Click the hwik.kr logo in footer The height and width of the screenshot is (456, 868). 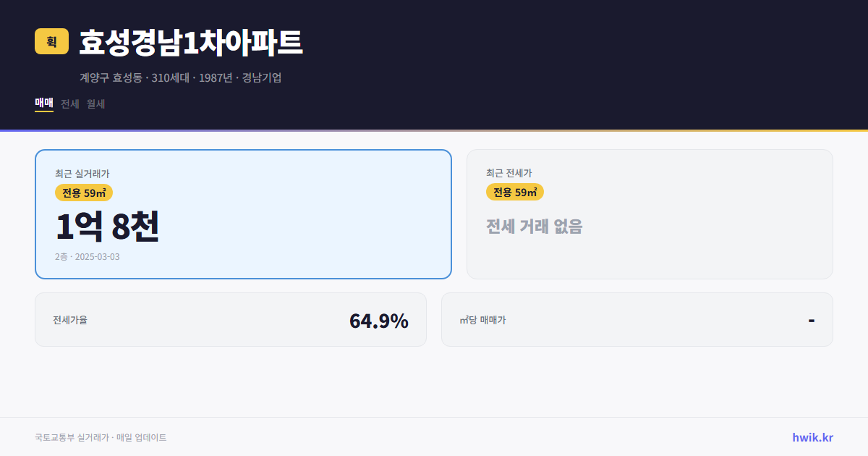pyautogui.click(x=812, y=436)
